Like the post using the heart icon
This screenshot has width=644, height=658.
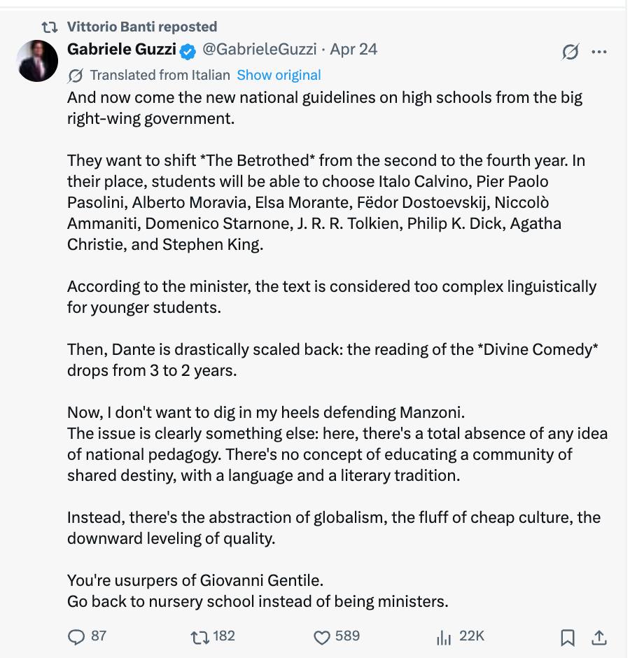[x=322, y=638]
